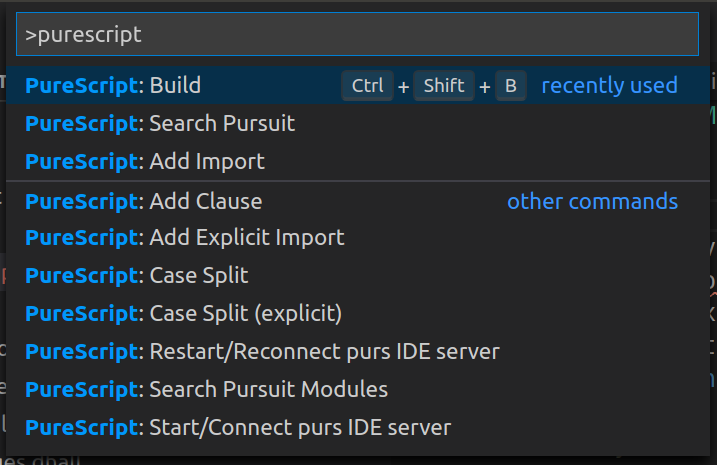This screenshot has width=717, height=465.
Task: Run Restart/Reconnect purs IDE server command
Action: (358, 351)
